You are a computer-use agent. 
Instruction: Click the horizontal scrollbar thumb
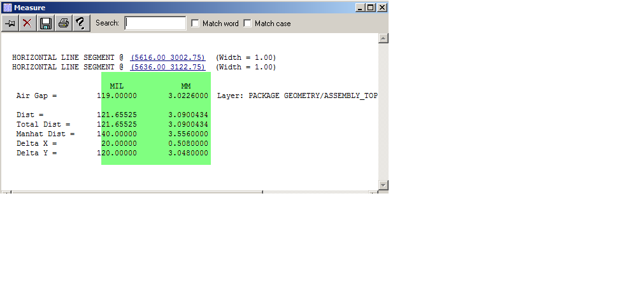tap(137, 192)
